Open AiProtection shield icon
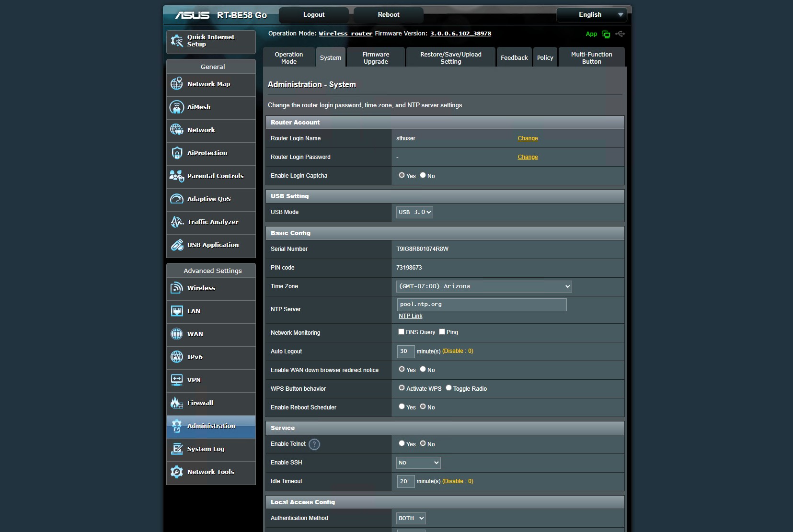The height and width of the screenshot is (532, 793). [177, 153]
